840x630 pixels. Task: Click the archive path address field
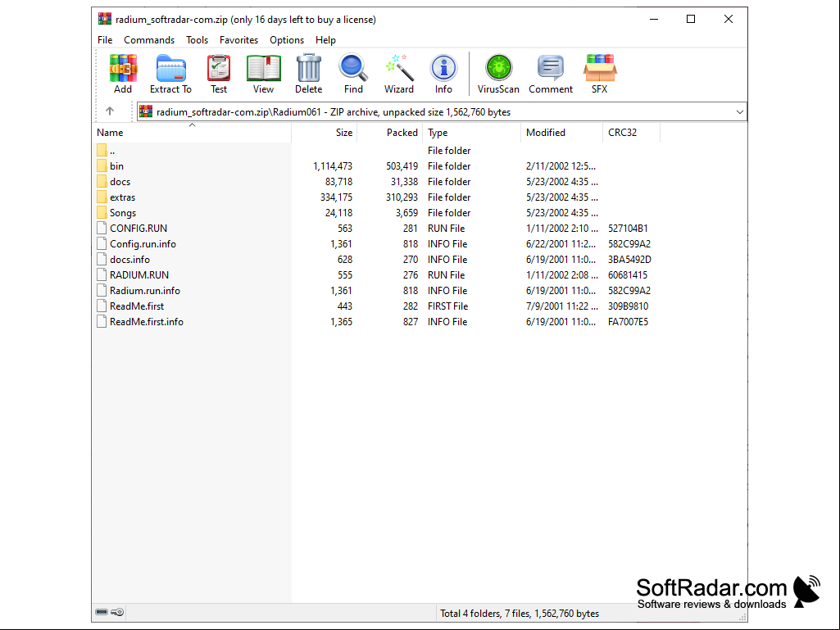[x=441, y=112]
